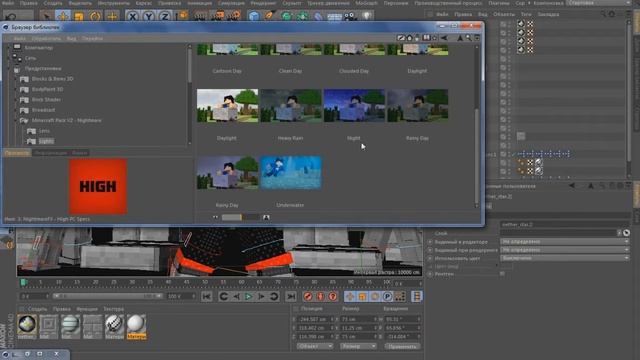Select the BodyPaint 3D preset folder

47,89
